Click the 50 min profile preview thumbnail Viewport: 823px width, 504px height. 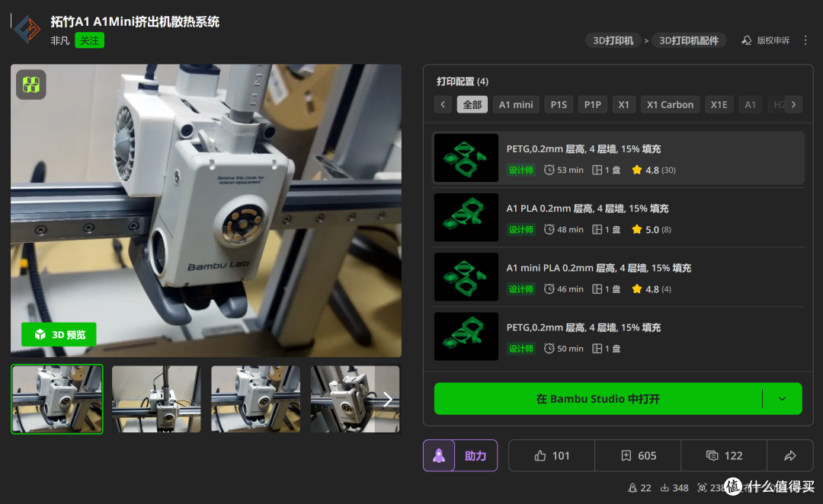pos(466,337)
